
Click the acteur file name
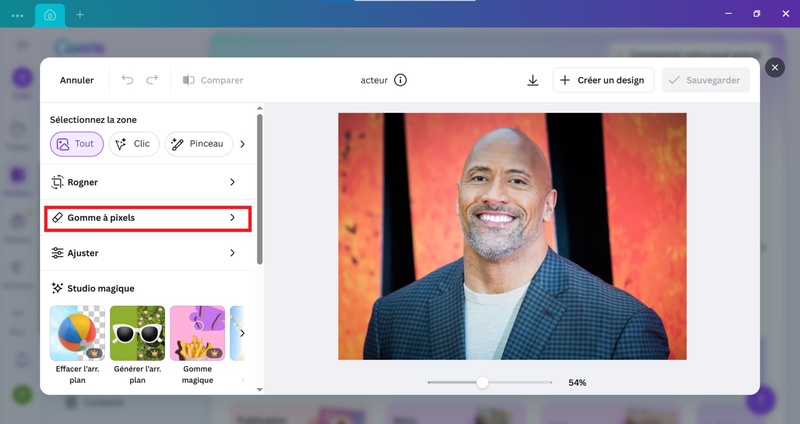[x=374, y=80]
